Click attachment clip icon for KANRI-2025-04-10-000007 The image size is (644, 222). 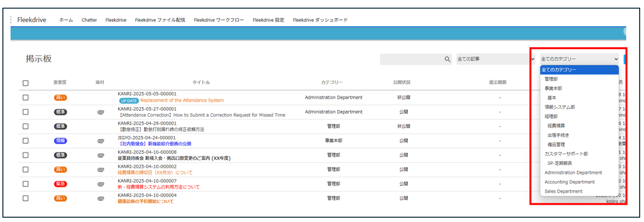click(x=100, y=184)
